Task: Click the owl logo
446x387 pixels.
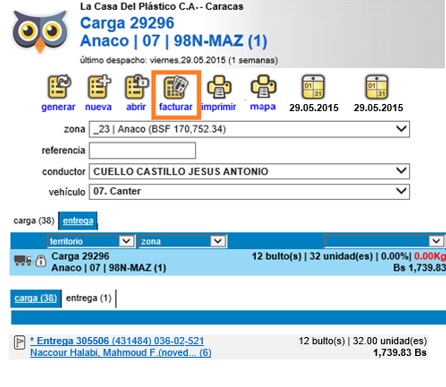Action: [x=40, y=31]
